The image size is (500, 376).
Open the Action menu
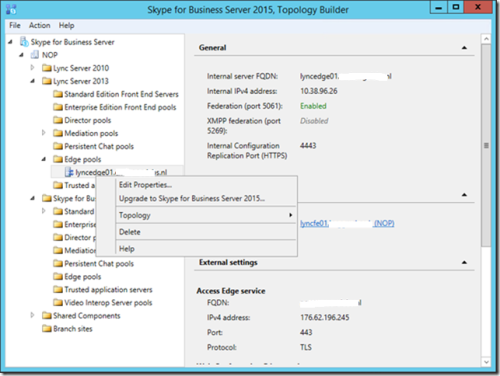(x=39, y=25)
